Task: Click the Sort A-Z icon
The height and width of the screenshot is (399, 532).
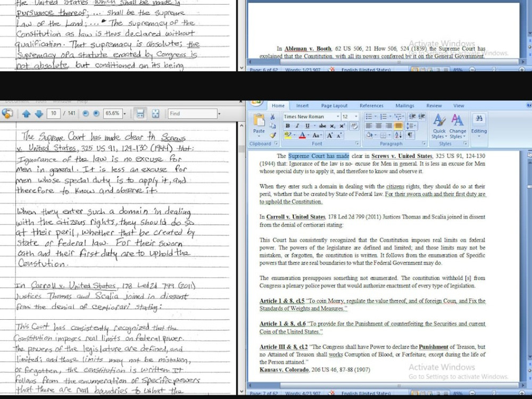Action: tap(398, 135)
